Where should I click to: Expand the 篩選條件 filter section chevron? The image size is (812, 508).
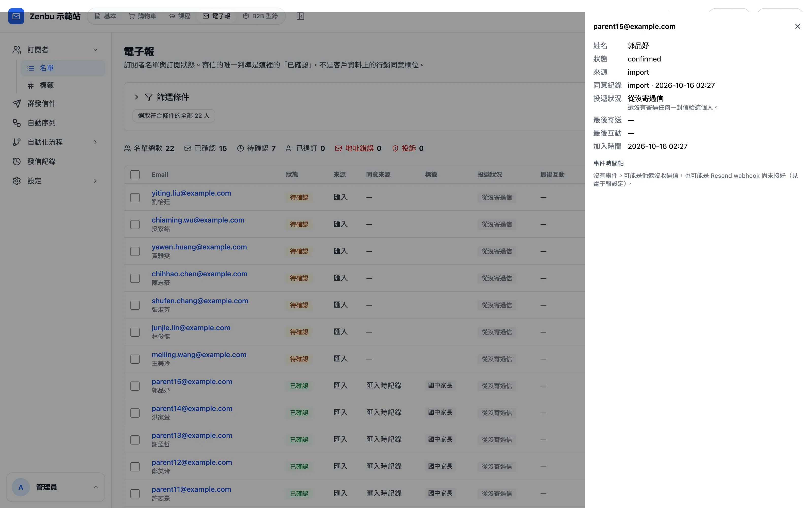[136, 97]
